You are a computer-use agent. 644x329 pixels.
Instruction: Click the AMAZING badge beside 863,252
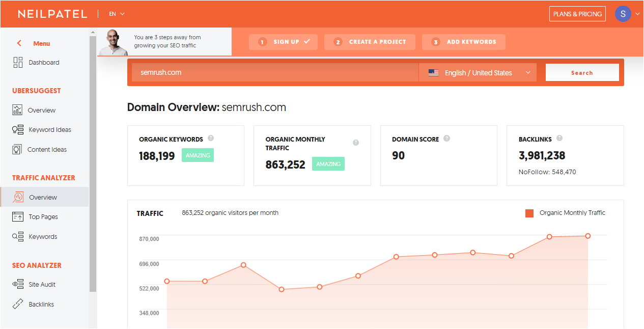pyautogui.click(x=328, y=164)
